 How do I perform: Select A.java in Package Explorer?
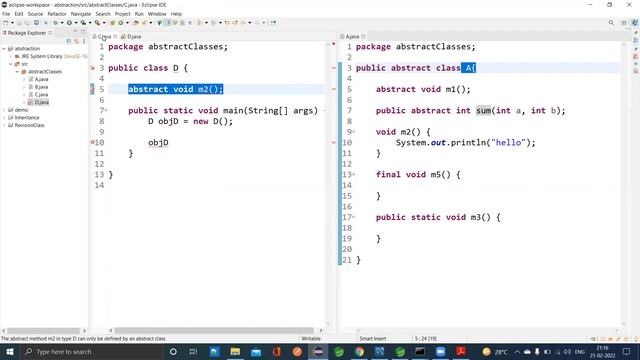pyautogui.click(x=41, y=79)
